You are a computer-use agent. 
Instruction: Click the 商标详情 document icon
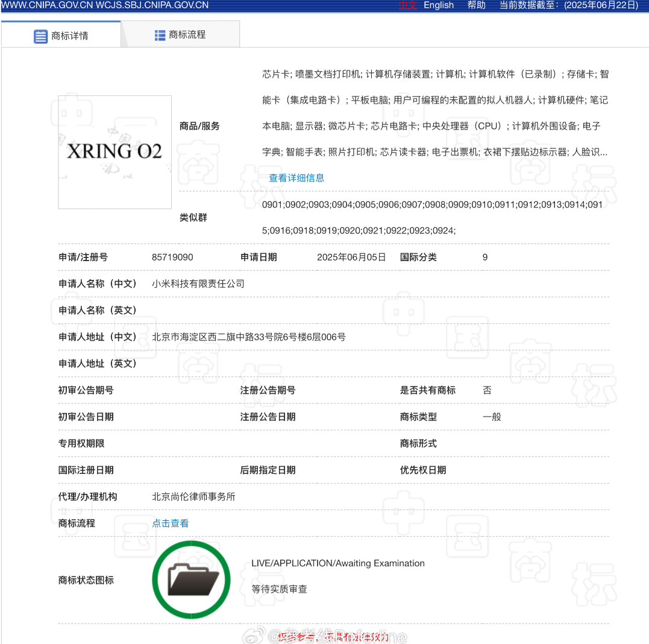[x=40, y=36]
